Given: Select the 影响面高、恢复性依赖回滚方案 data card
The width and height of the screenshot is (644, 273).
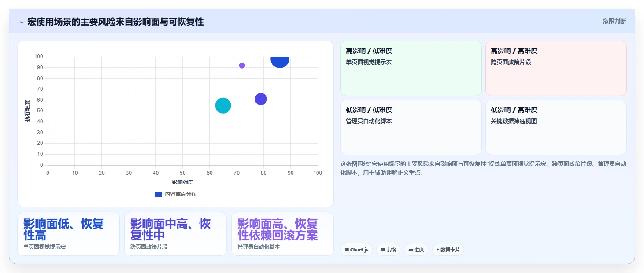Looking at the screenshot, I should tap(282, 234).
